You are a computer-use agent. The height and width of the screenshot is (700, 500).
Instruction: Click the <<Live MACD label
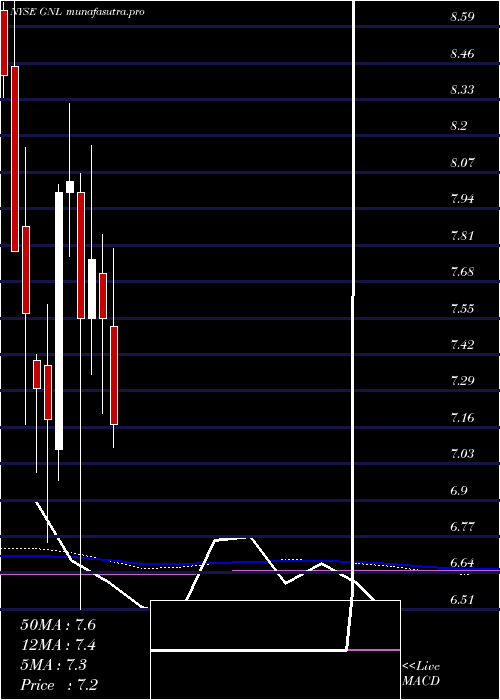[421, 674]
